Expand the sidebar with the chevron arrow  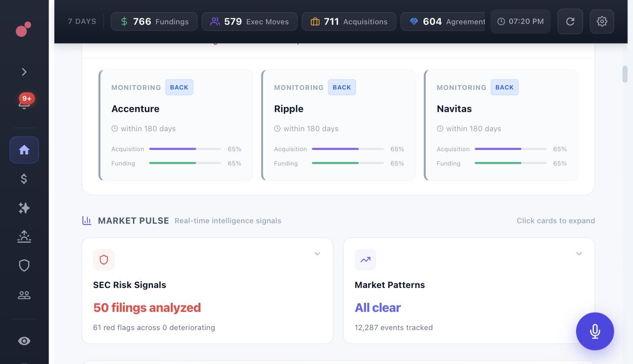click(x=24, y=72)
